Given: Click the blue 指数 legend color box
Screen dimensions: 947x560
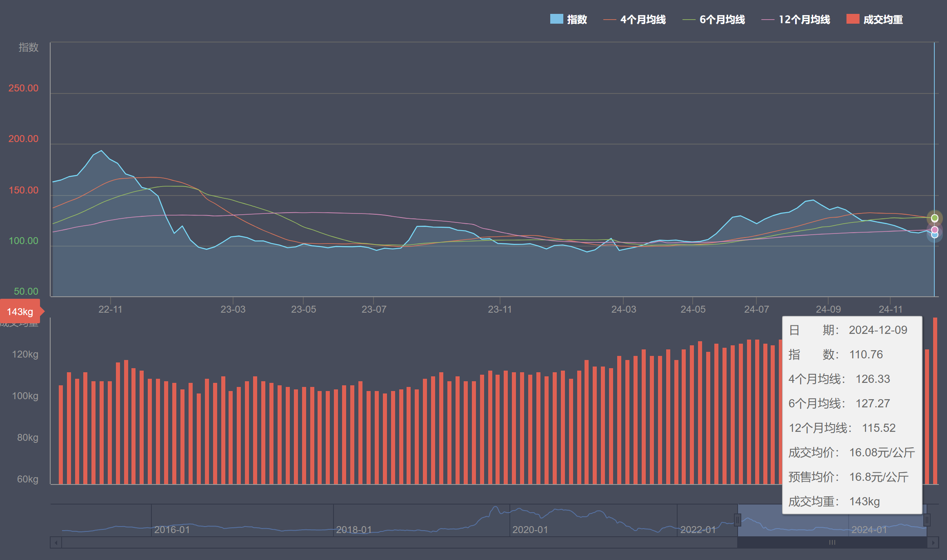Looking at the screenshot, I should [x=557, y=19].
